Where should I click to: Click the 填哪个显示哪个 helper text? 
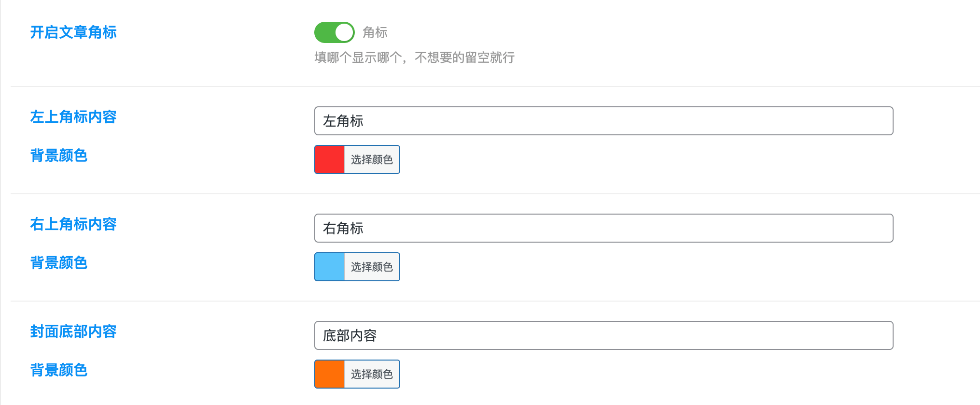(x=414, y=58)
